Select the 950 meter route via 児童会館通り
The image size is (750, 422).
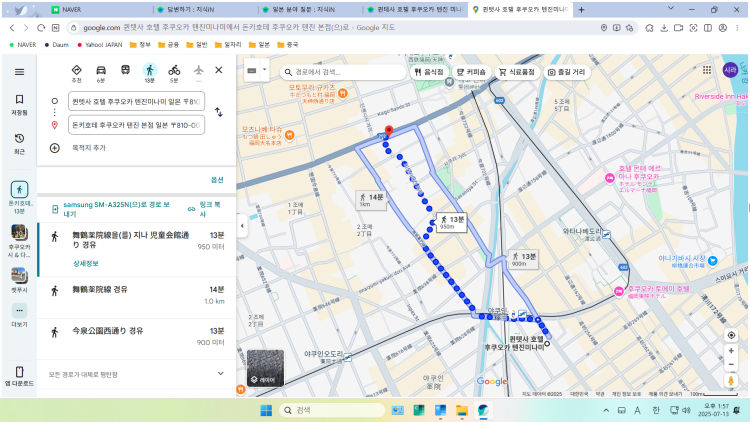[137, 249]
